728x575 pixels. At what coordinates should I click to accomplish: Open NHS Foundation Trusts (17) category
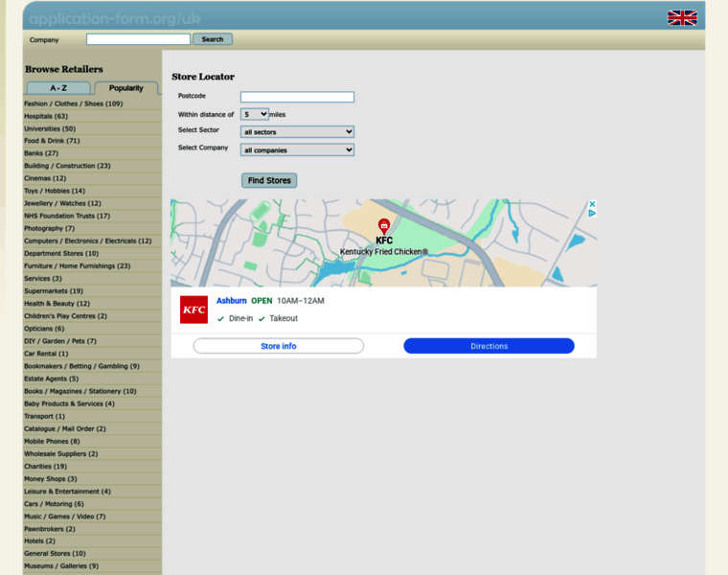coord(67,216)
